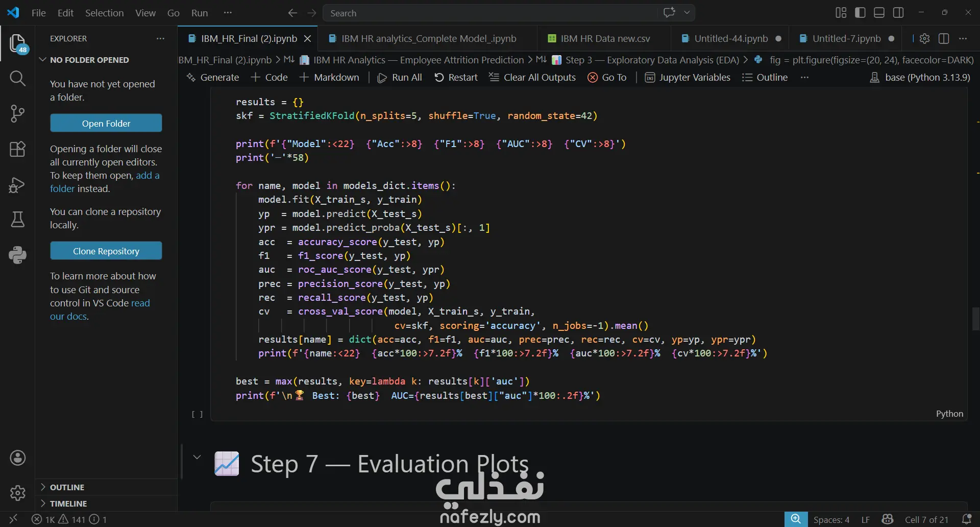Toggle the bottom panel visibility

879,13
